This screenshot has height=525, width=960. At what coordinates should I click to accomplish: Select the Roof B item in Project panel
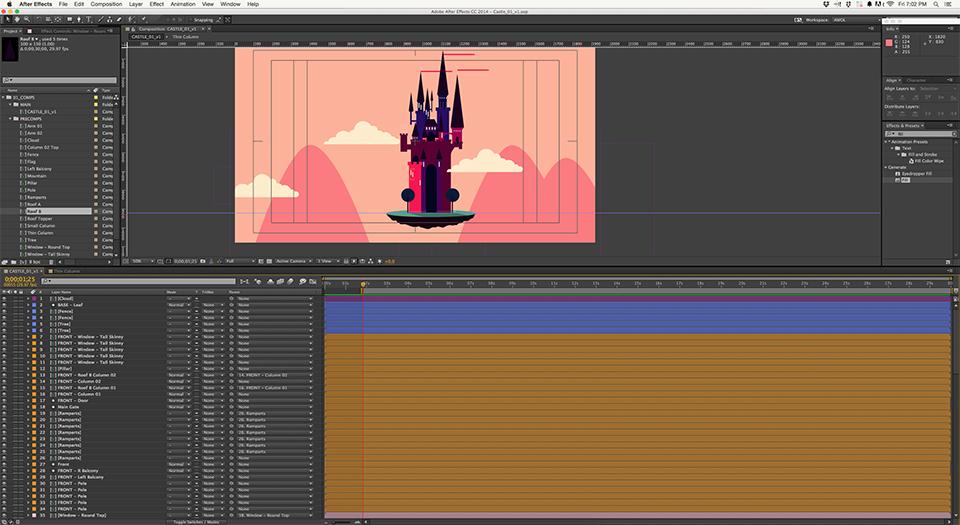click(34, 211)
